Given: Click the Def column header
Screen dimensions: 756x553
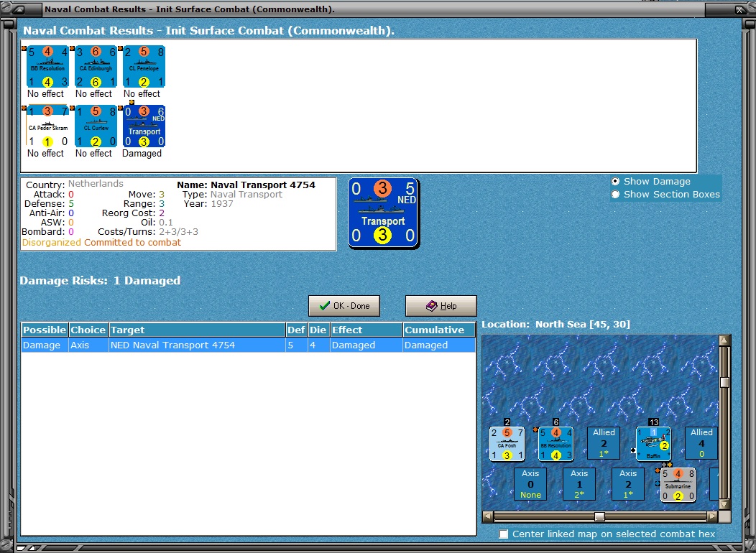Looking at the screenshot, I should tap(297, 330).
